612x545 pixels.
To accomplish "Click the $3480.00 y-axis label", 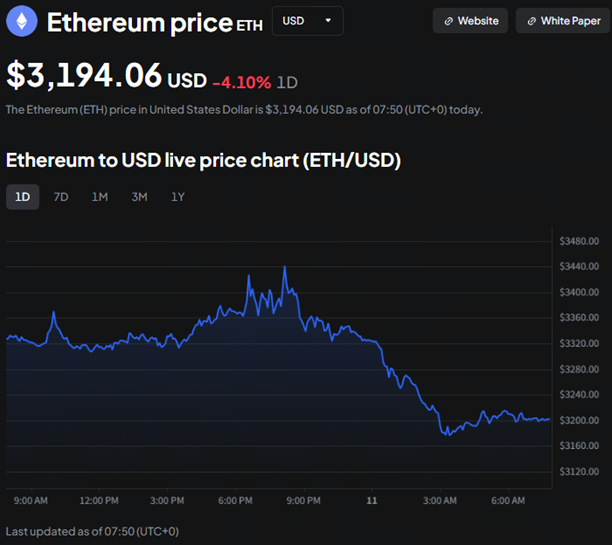I will click(x=579, y=241).
